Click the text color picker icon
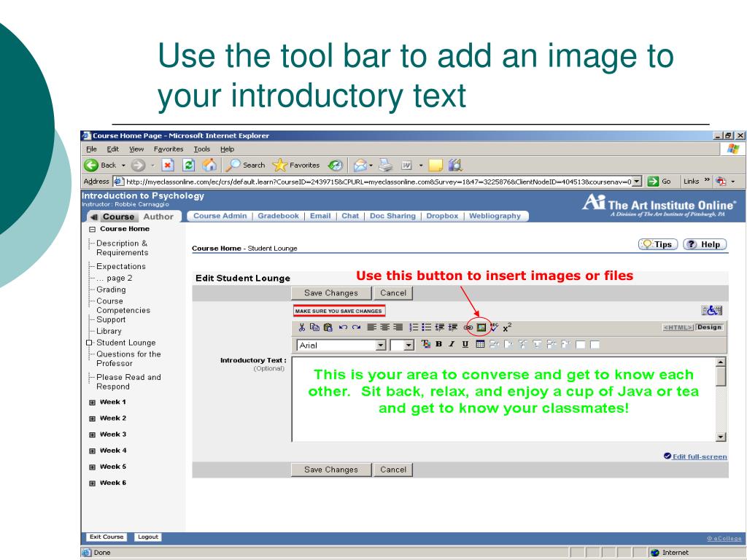 coord(427,344)
